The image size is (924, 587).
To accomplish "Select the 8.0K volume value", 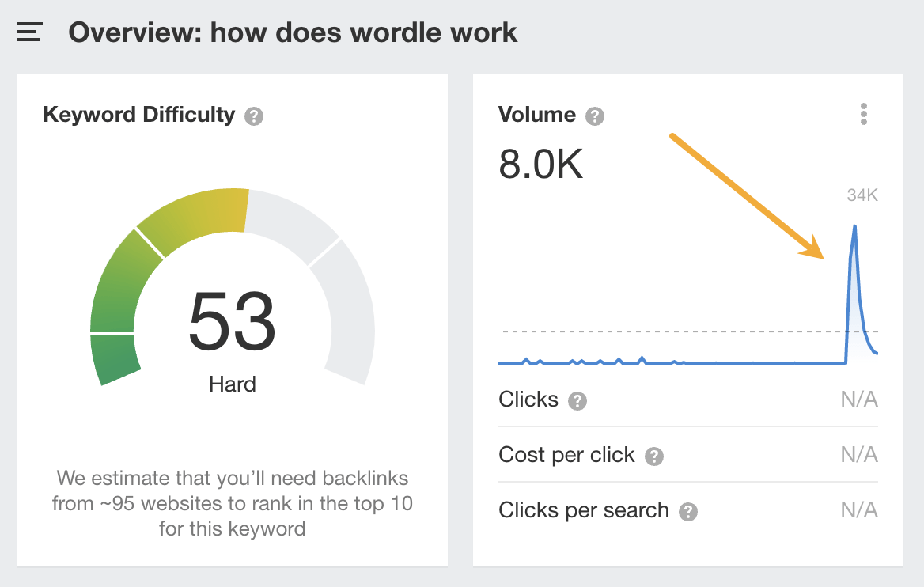I will [x=540, y=164].
